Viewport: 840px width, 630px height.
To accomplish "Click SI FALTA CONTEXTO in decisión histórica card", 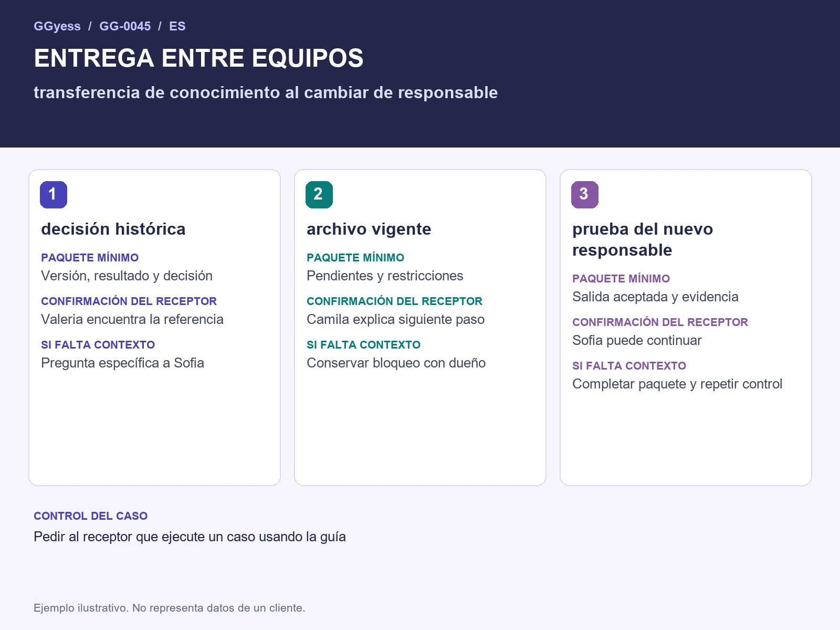I will click(98, 345).
